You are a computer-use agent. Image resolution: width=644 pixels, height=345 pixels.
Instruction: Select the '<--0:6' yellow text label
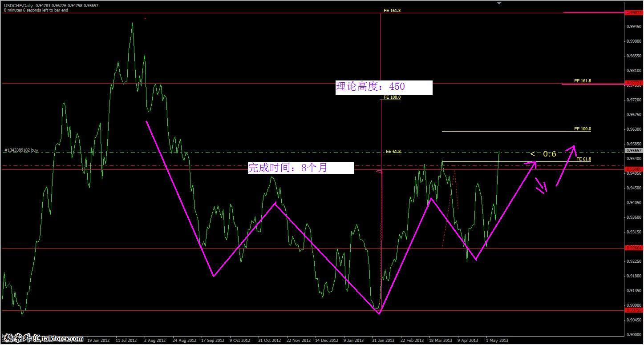pos(543,154)
